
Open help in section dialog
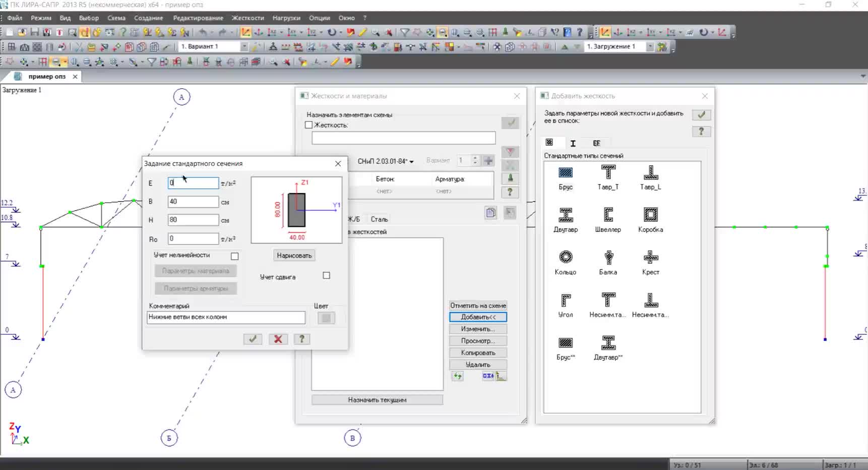(x=301, y=339)
